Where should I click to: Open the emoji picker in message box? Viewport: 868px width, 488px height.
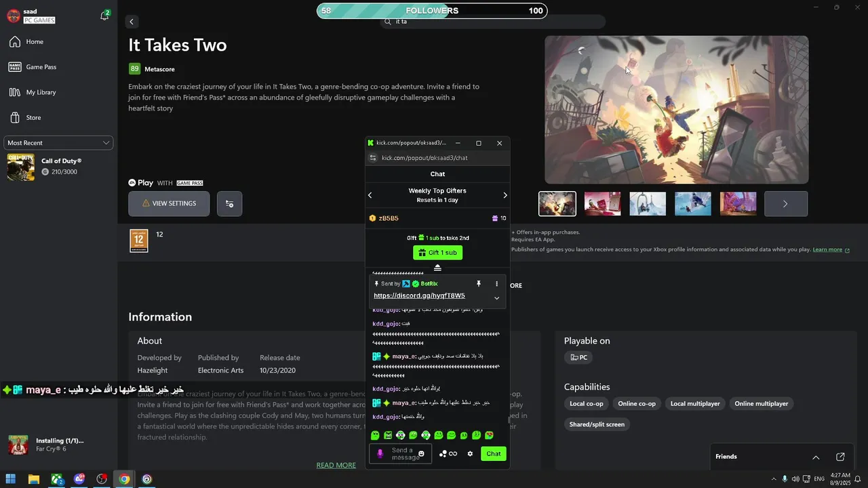tap(421, 454)
